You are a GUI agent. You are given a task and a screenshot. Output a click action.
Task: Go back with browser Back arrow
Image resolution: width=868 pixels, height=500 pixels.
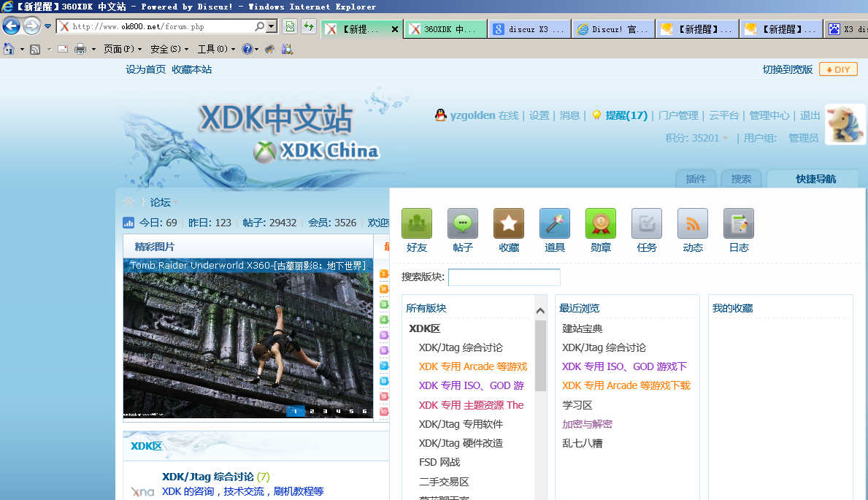click(11, 26)
